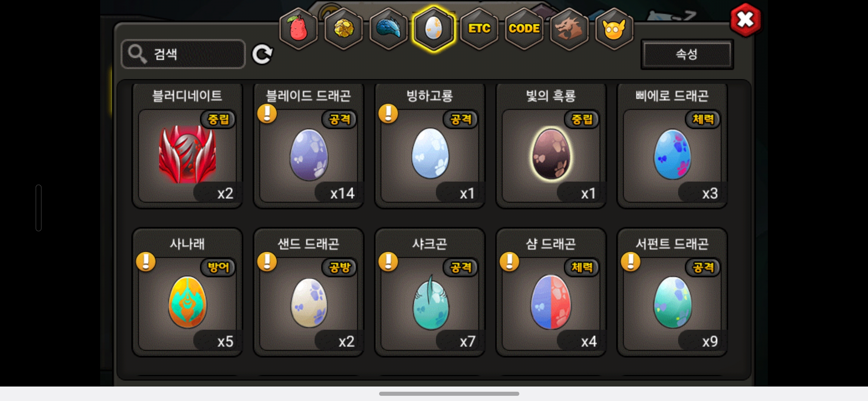This screenshot has width=868, height=401.
Task: Switch to the ETC tab
Action: tap(479, 29)
